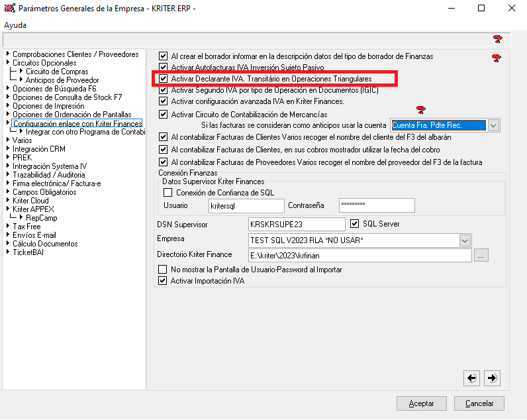Screen dimensions: 527x420
Task: Expand Anticipos de Proveedor node
Action: 21,79
